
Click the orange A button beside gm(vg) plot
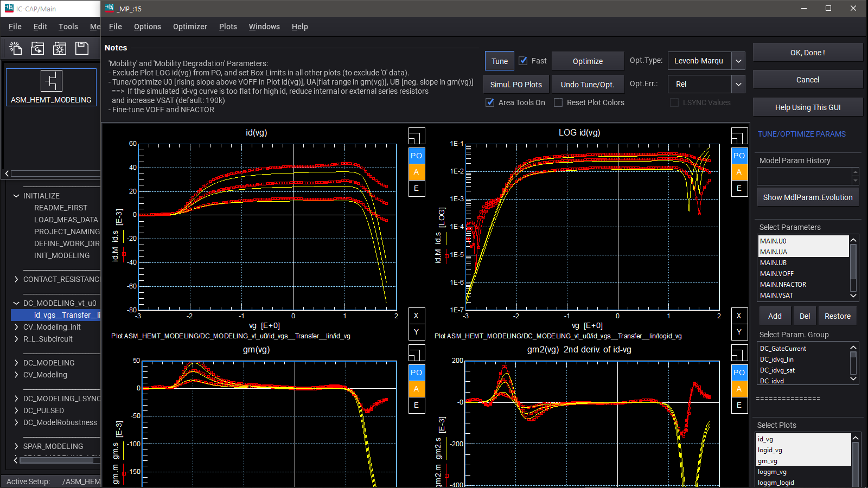pyautogui.click(x=416, y=389)
